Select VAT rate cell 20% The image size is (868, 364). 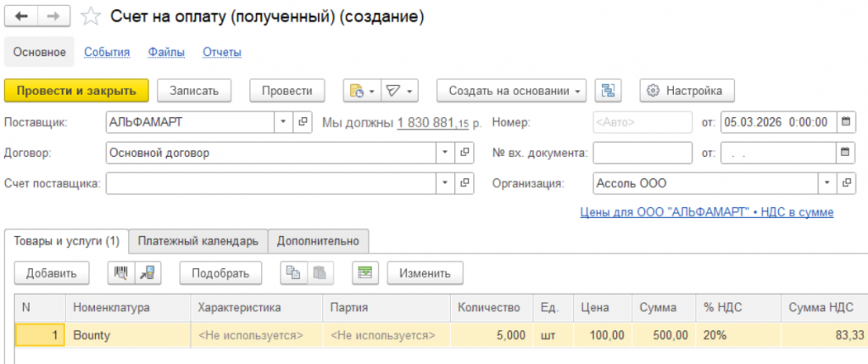point(738,335)
